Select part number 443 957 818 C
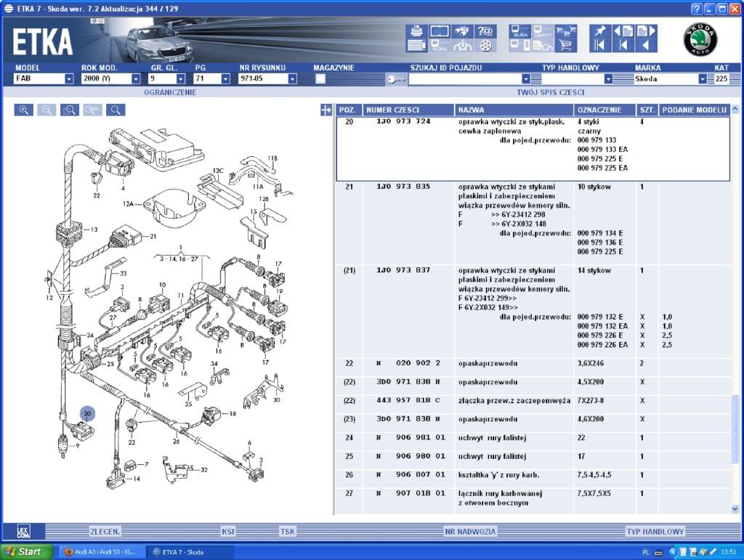 408,400
